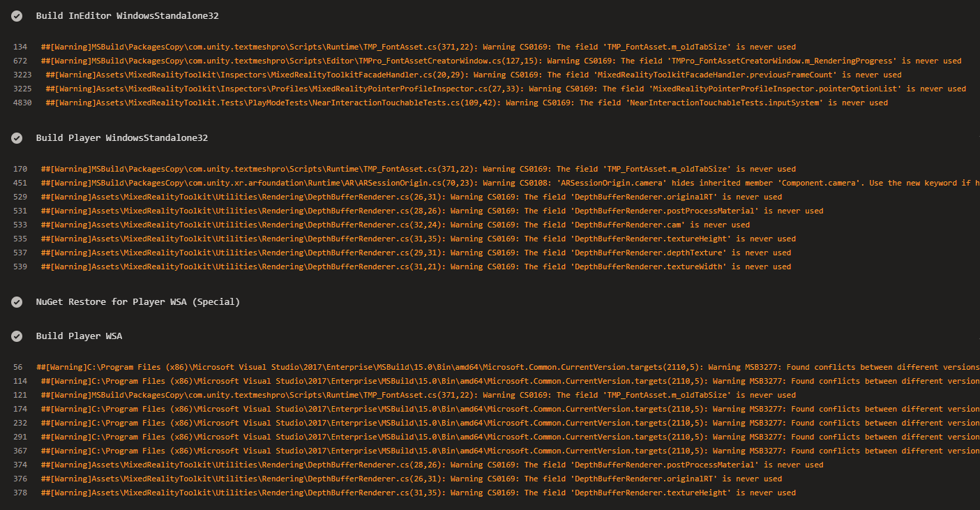Click the success icon next to "NuGet Restore for Player WSA (Special)"
Image resolution: width=980 pixels, height=510 pixels.
coord(16,301)
